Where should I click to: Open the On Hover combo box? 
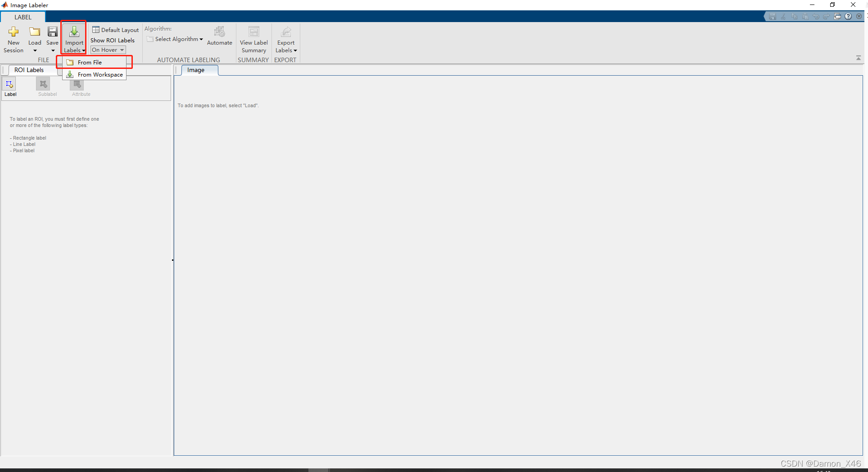108,50
